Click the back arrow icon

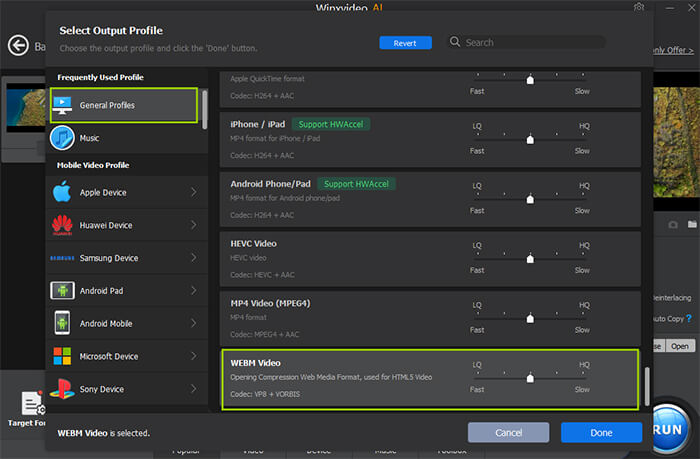pos(18,46)
